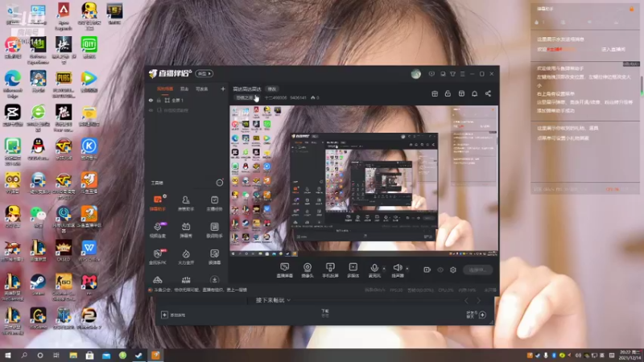Open the mode pill next to the app logo
Viewport: 644px width, 362px height.
coord(204,74)
